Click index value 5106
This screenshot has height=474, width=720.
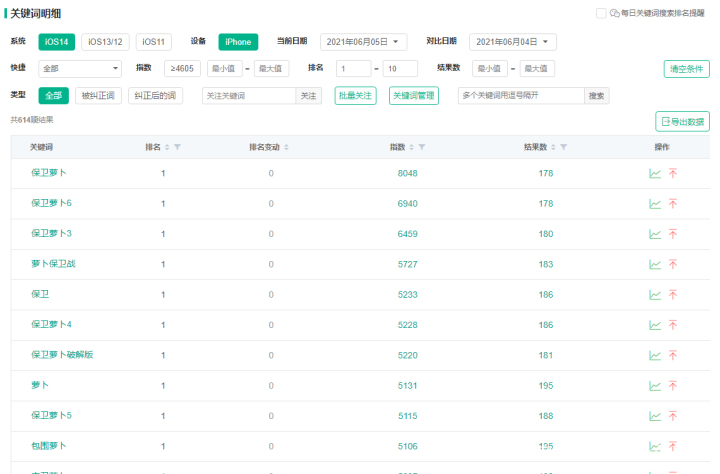pyautogui.click(x=408, y=446)
